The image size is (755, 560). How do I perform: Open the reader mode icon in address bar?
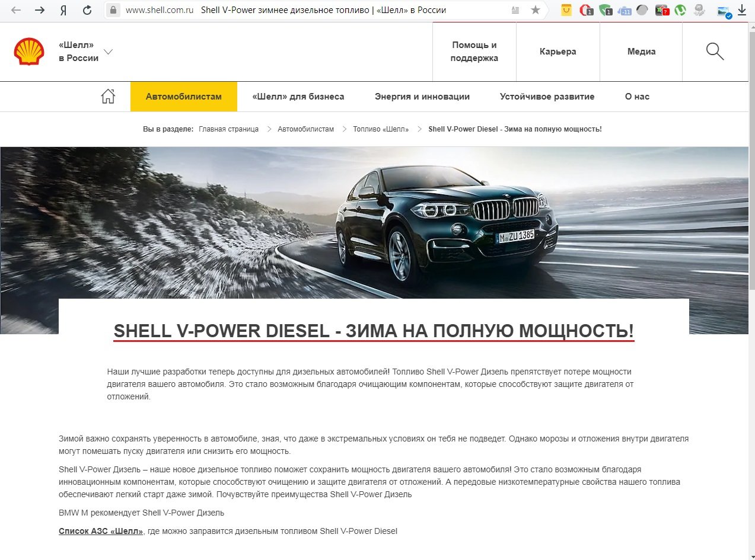pos(515,10)
